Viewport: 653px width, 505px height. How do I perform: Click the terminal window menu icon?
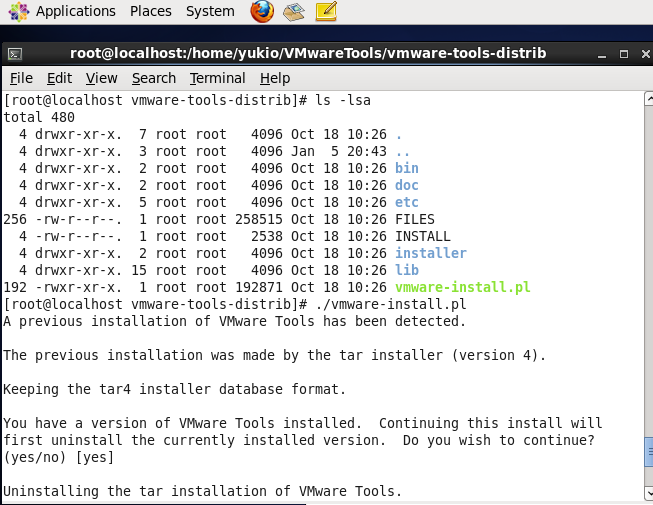(14, 53)
